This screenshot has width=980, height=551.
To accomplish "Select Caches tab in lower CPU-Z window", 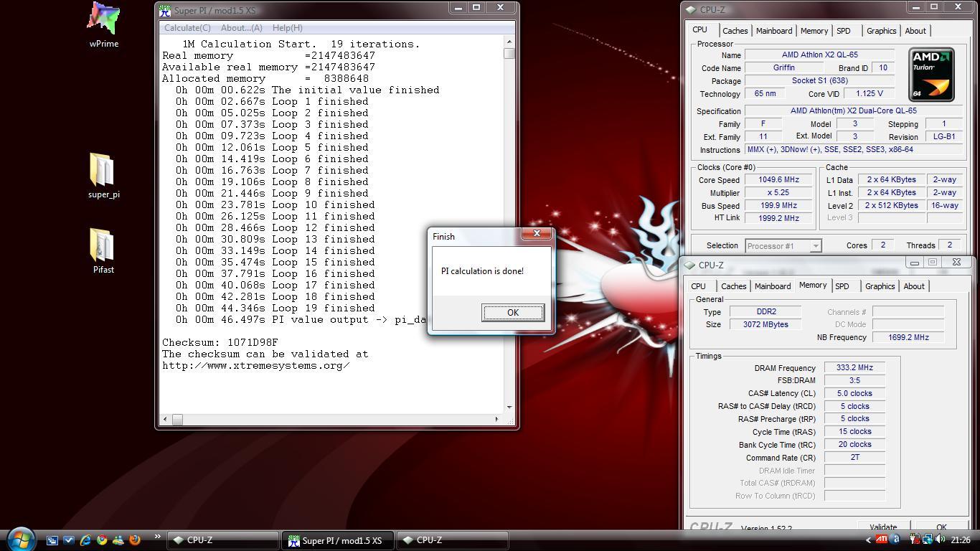I will point(733,286).
